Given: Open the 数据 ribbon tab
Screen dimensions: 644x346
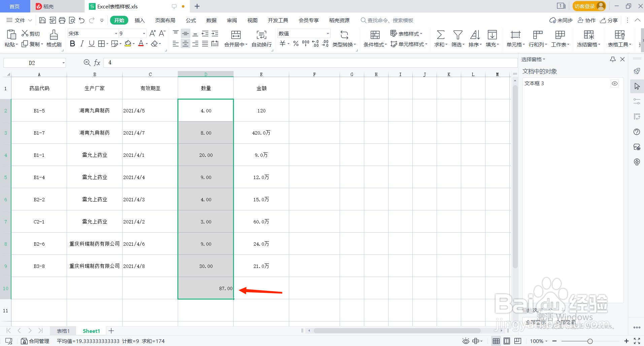Looking at the screenshot, I should tap(211, 21).
